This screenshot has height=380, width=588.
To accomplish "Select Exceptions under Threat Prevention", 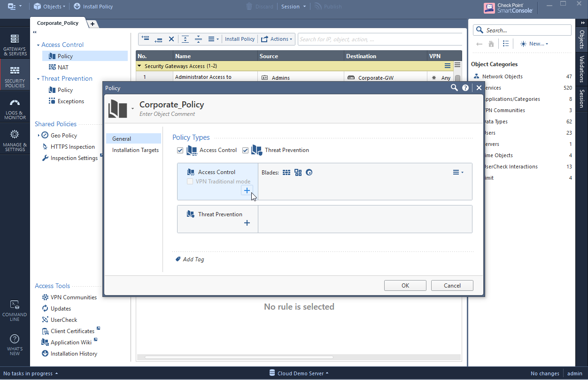I will coord(66,101).
